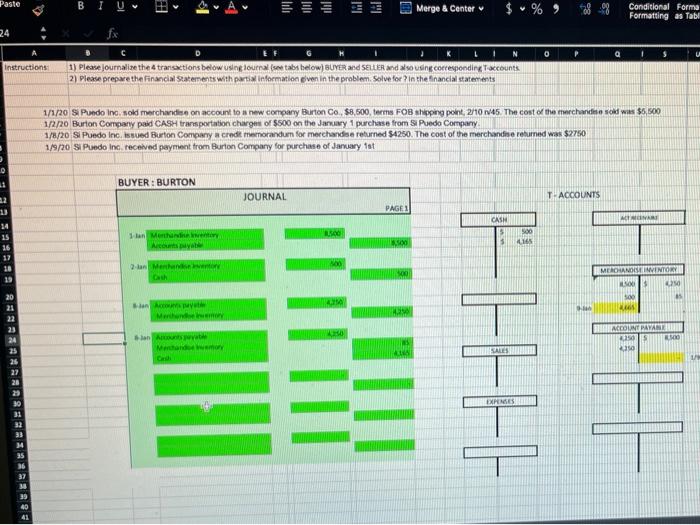Open Conditional Formatting
Image resolution: width=700 pixels, height=525 pixels.
pos(649,11)
